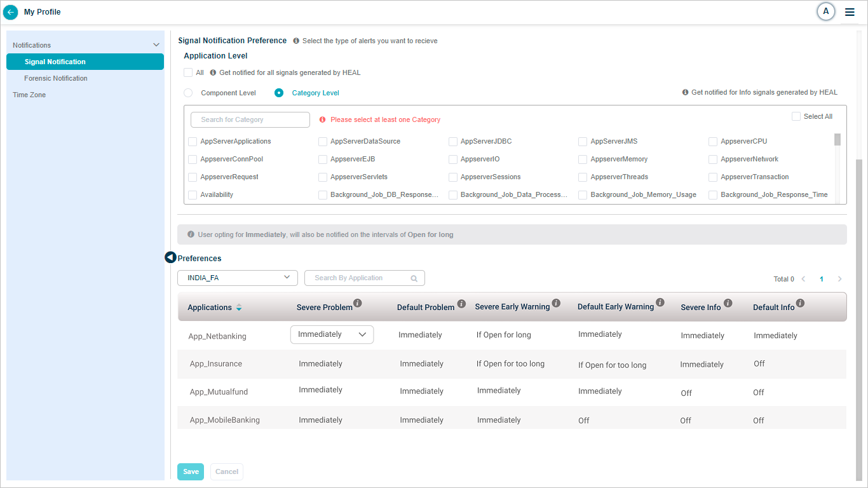Click info icon beside Severe Info header
This screenshot has height=488, width=868.
pyautogui.click(x=728, y=303)
